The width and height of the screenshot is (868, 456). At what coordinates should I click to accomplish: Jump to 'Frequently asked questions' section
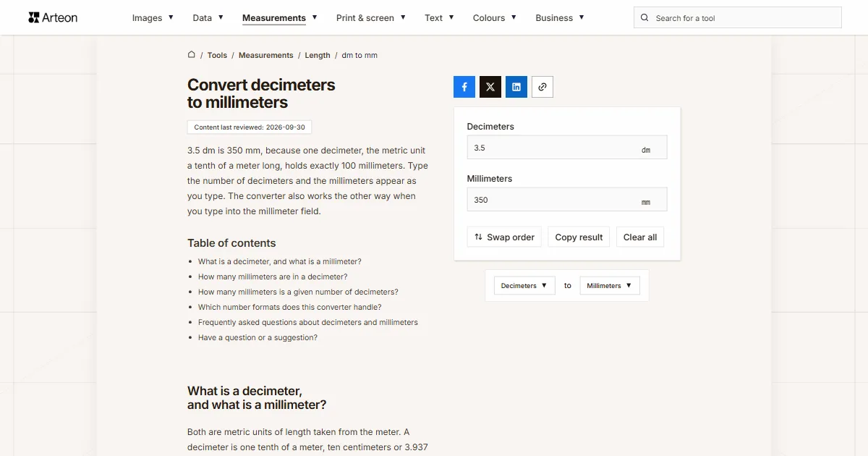[308, 322]
